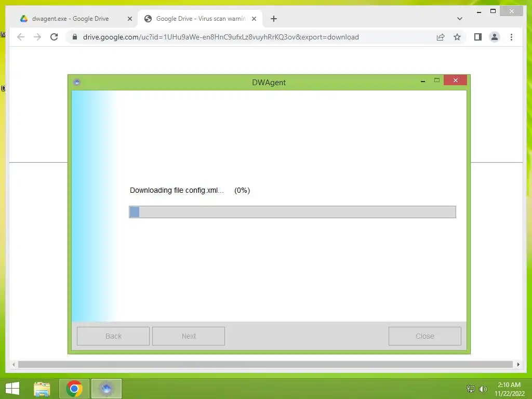Click the Close button in DWAgent
The width and height of the screenshot is (532, 399).
tap(425, 336)
